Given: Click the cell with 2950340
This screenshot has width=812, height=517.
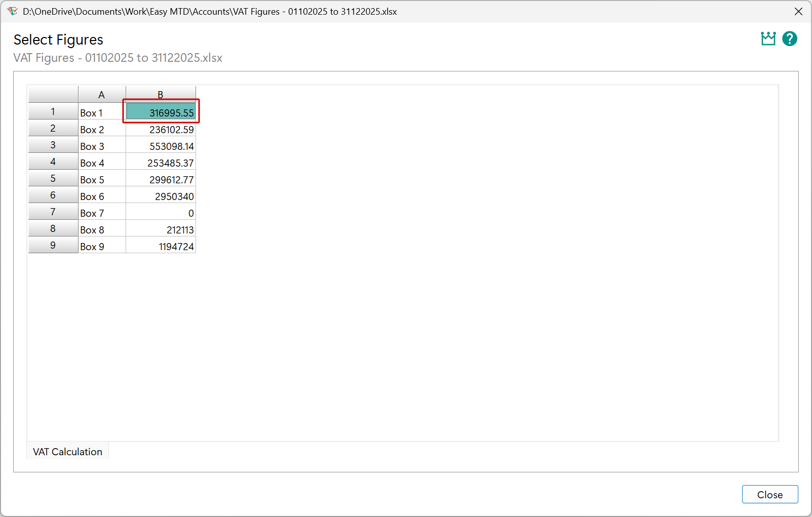Looking at the screenshot, I should pyautogui.click(x=161, y=196).
